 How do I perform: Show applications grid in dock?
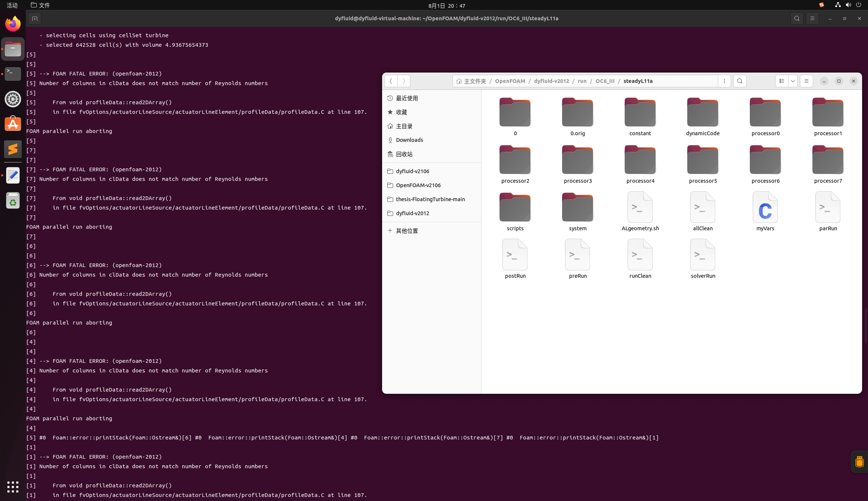pos(13,487)
